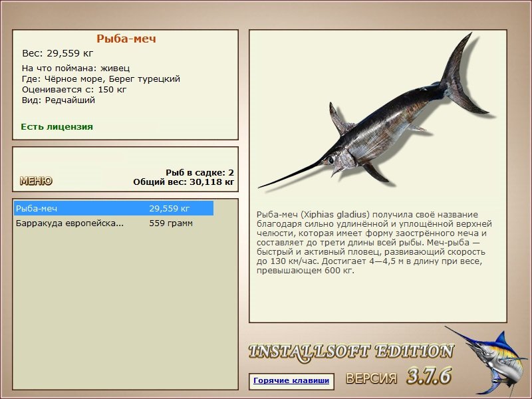
Task: Click the 559 грамм weight cell
Action: click(x=171, y=223)
